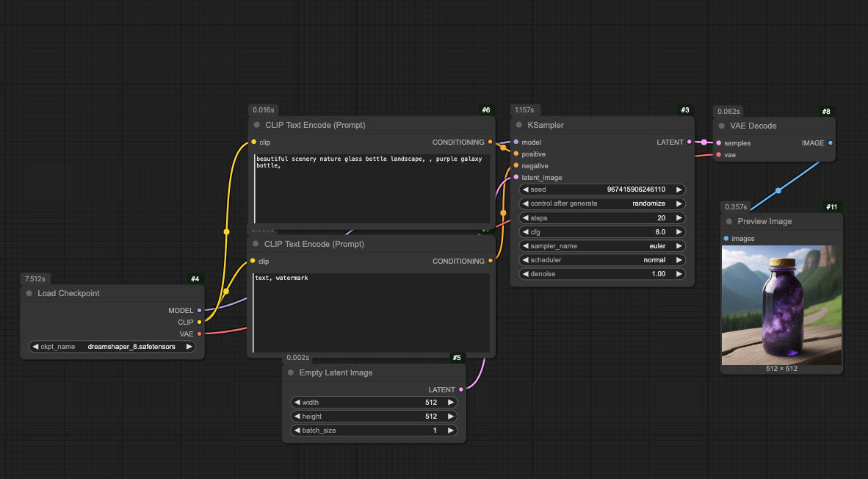Click the negative input socket on KSampler
Viewport: 868px width, 479px height.
pos(516,165)
